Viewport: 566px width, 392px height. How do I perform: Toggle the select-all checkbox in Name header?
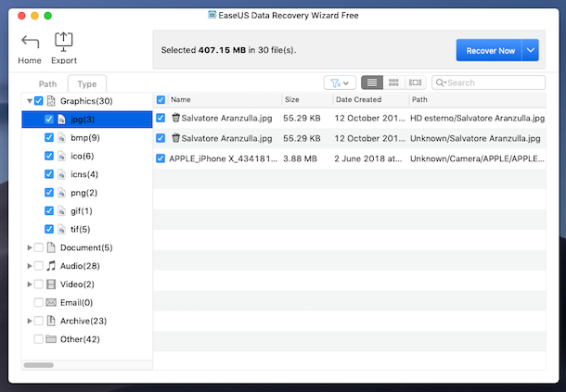(x=161, y=100)
